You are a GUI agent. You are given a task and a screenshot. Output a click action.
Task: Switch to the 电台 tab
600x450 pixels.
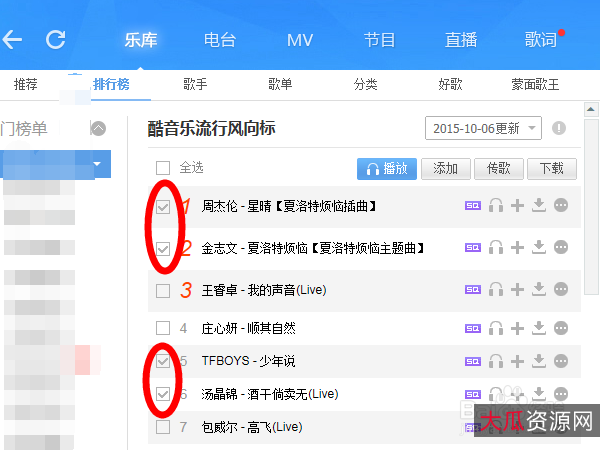220,40
